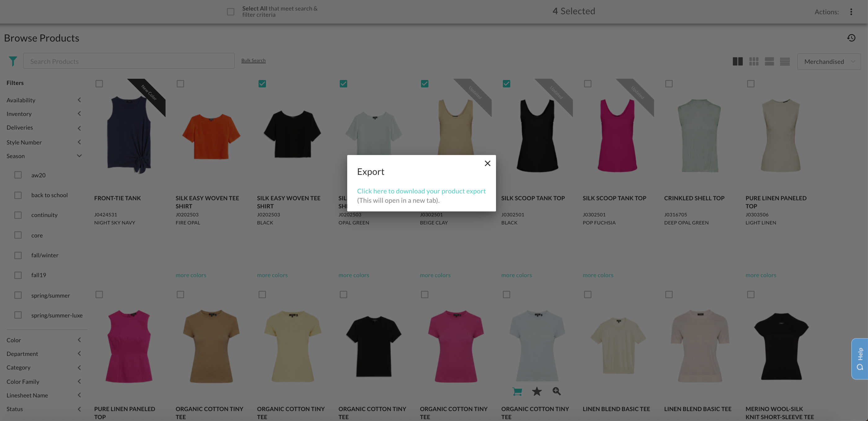
Task: Click the green filter funnel icon
Action: click(x=13, y=61)
